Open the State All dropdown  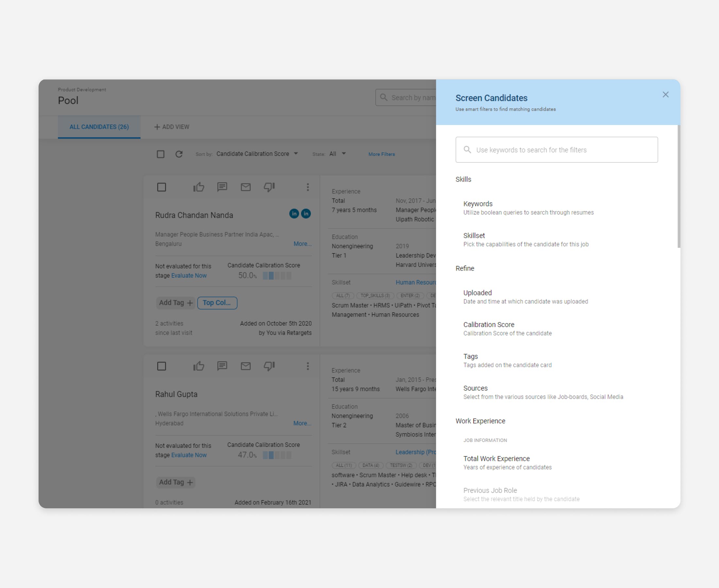tap(338, 154)
